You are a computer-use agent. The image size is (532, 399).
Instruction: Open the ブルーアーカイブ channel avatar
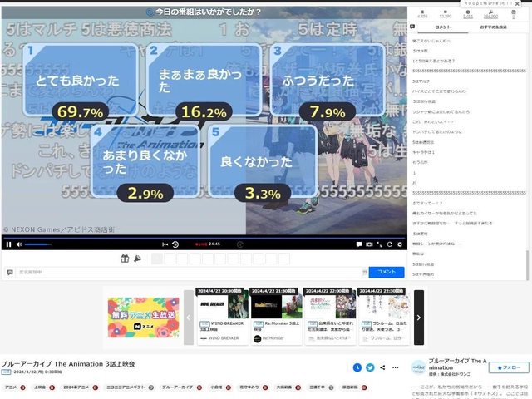tap(419, 367)
